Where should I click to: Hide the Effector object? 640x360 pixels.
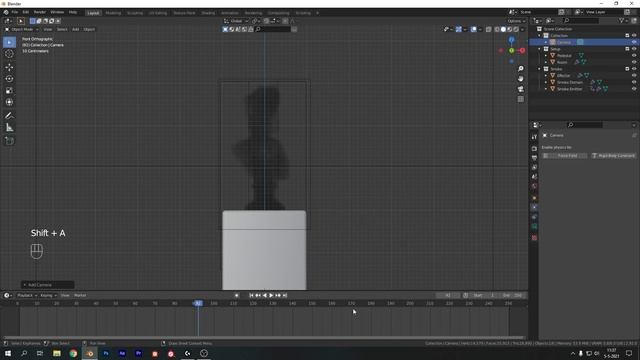634,76
